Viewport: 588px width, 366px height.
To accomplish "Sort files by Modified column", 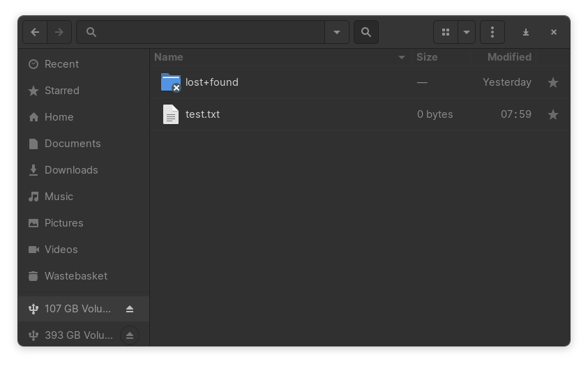I will pyautogui.click(x=509, y=57).
